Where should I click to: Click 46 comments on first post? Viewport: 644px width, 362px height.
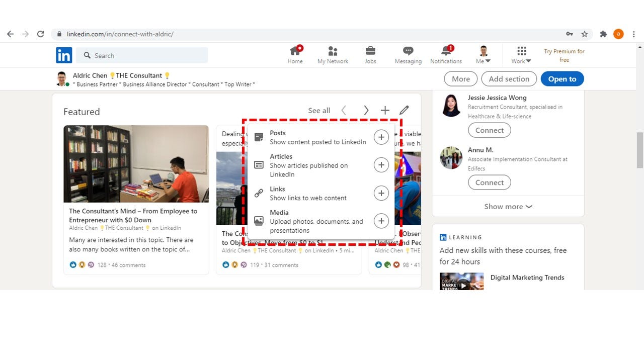pyautogui.click(x=128, y=265)
